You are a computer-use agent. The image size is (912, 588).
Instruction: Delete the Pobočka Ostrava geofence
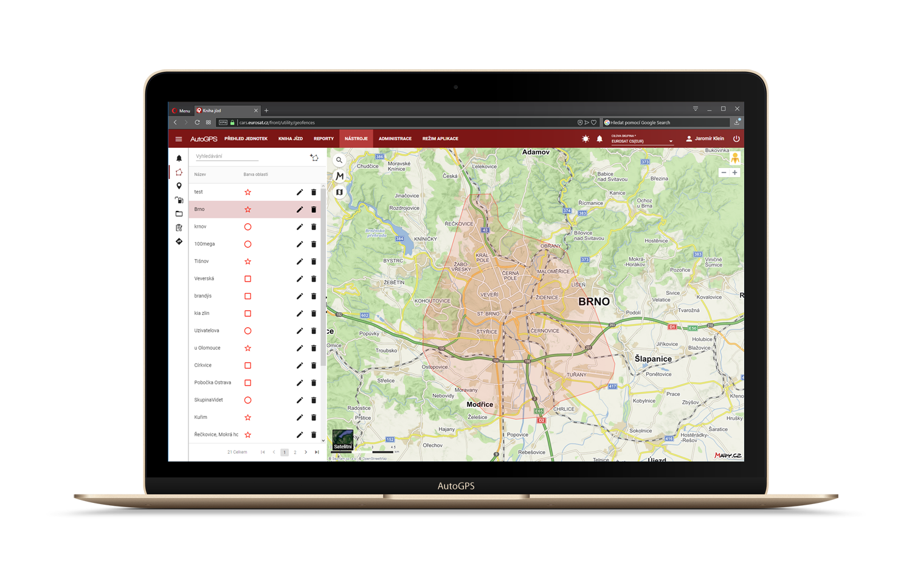pos(314,383)
